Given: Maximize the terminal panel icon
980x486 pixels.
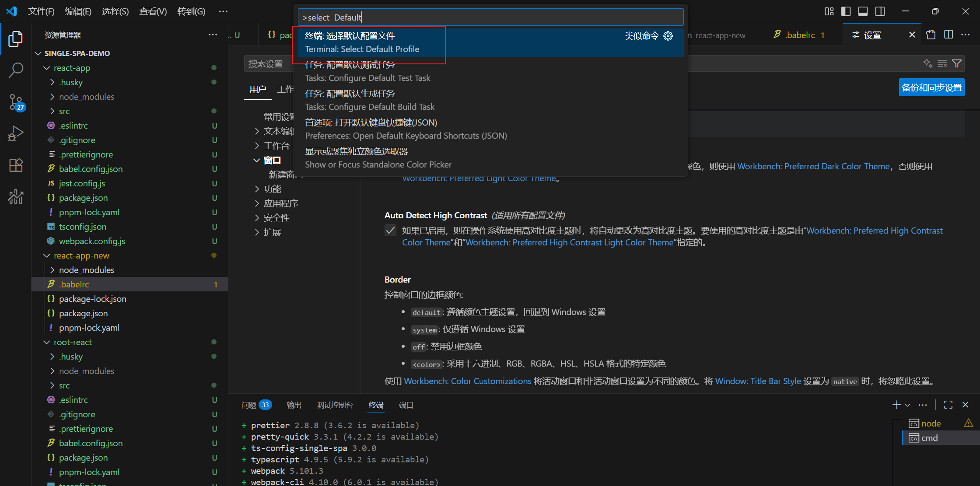Looking at the screenshot, I should (x=948, y=405).
